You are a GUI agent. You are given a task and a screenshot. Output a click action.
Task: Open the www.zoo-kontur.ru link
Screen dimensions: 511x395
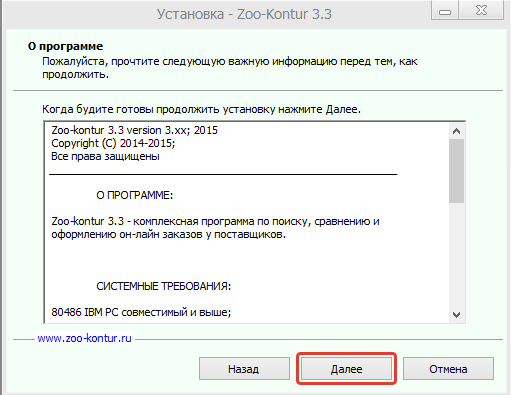click(x=84, y=338)
